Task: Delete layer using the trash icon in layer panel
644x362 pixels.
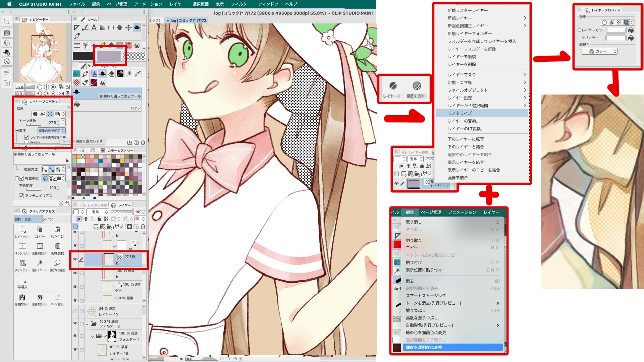Action: click(x=143, y=227)
